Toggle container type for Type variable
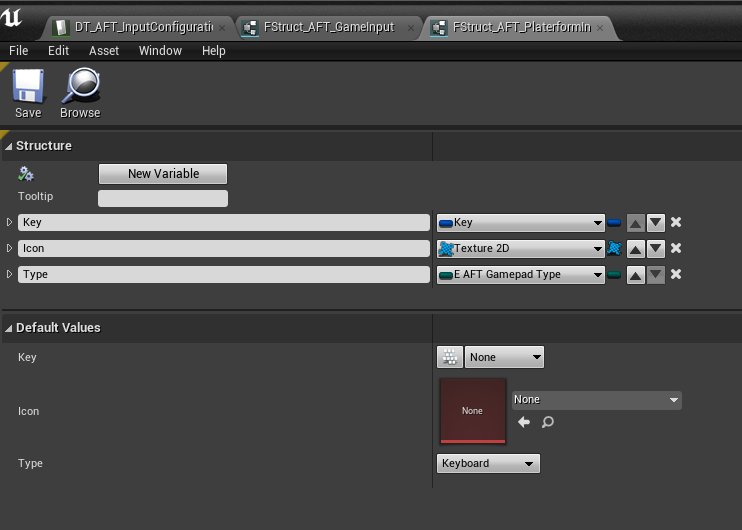This screenshot has width=742, height=530. click(614, 275)
